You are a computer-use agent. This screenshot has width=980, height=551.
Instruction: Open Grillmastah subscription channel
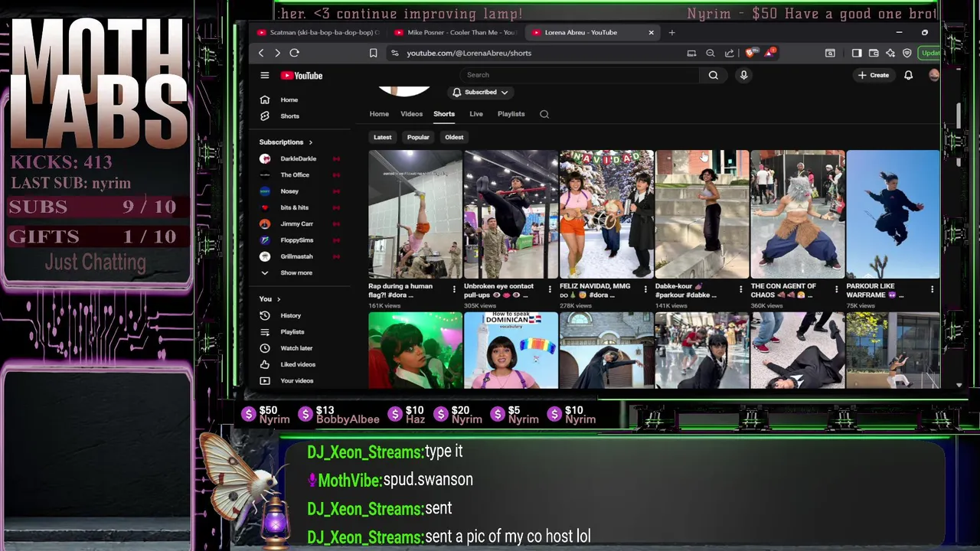coord(297,256)
